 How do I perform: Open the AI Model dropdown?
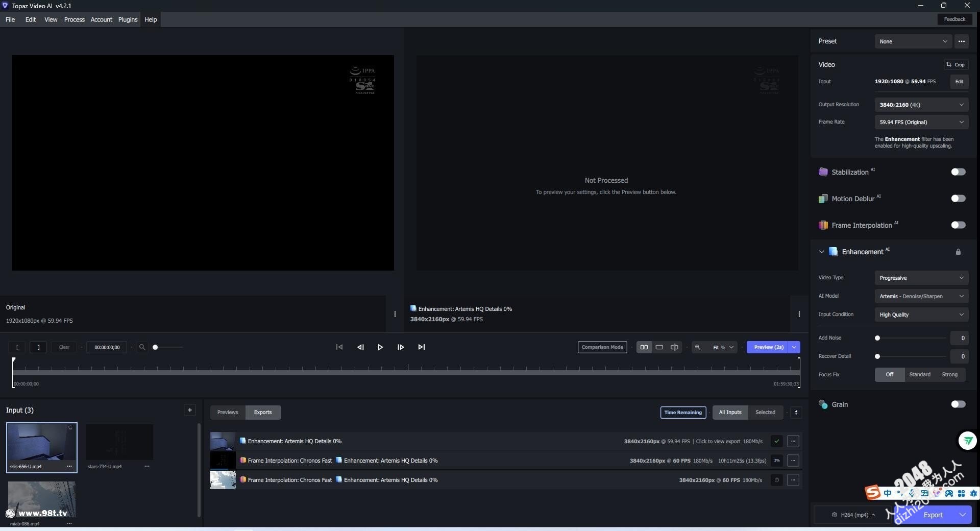tap(921, 297)
